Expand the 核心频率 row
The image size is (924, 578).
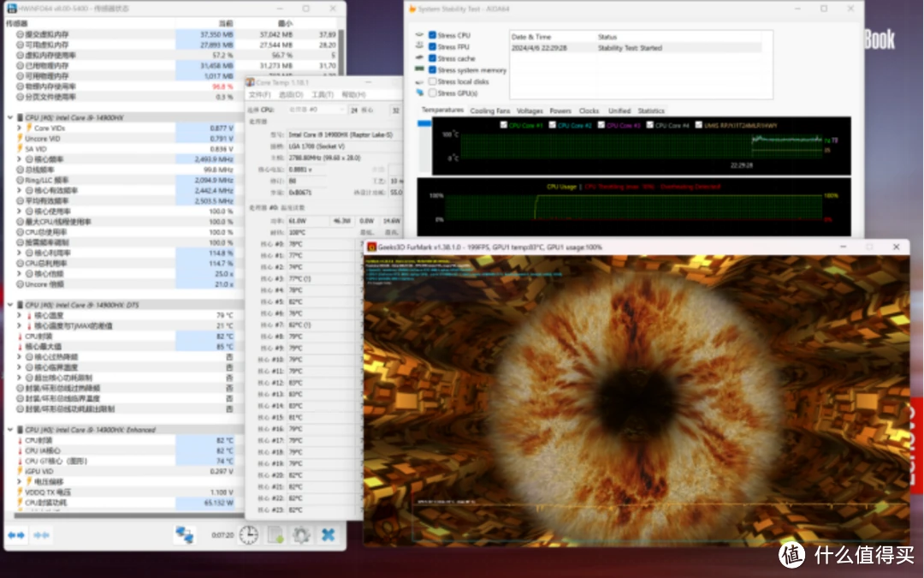tap(19, 159)
